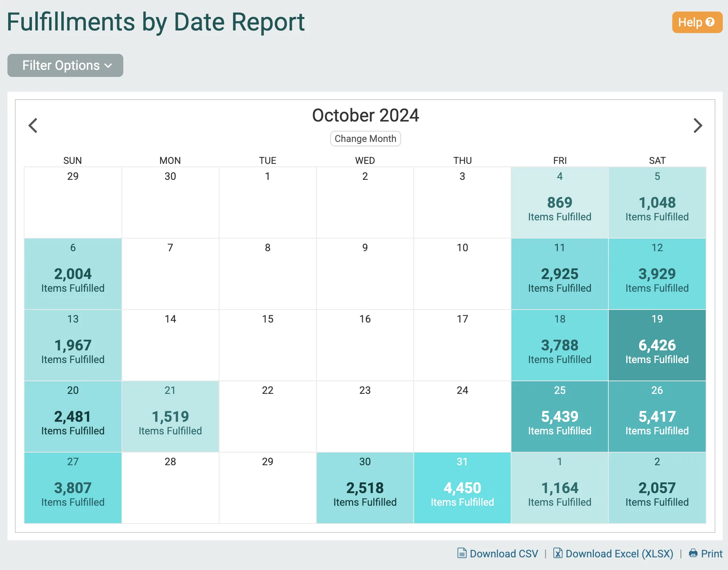Open October 31 cell showing 4,450
728x570 pixels.
462,488
